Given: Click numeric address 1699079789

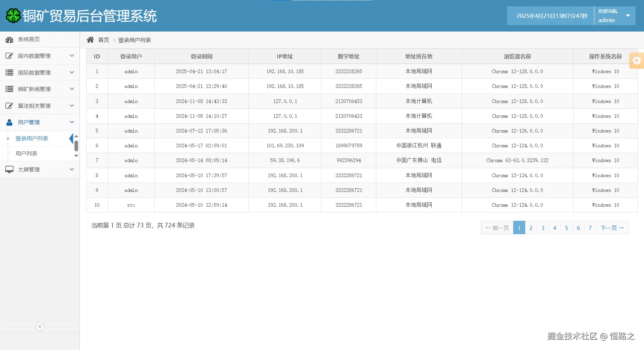Looking at the screenshot, I should (x=349, y=146).
